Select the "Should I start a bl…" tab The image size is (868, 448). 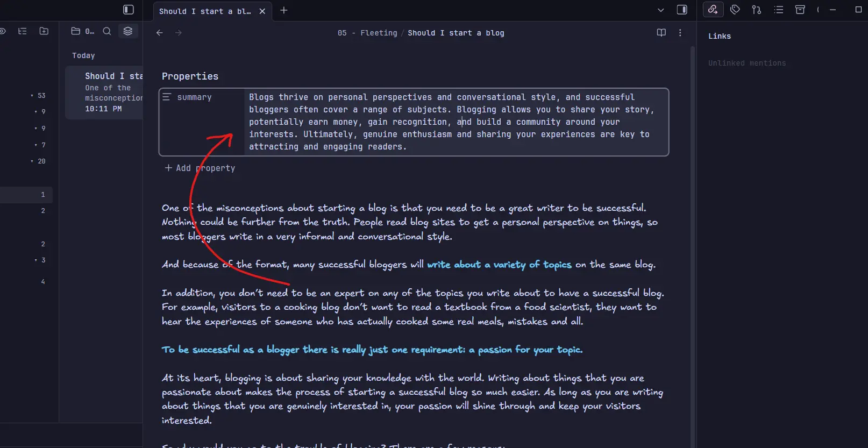click(205, 11)
